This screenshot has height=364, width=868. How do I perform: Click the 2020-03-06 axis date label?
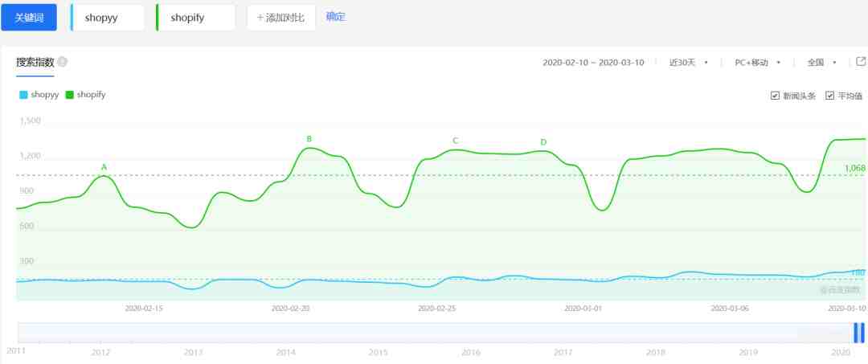(x=730, y=309)
